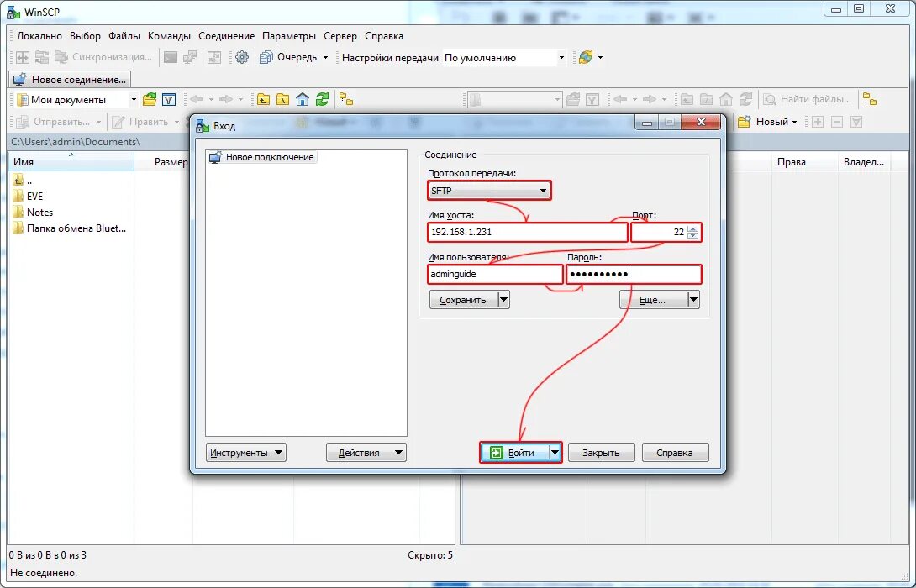Click the compare directories toolbar icon

22,57
